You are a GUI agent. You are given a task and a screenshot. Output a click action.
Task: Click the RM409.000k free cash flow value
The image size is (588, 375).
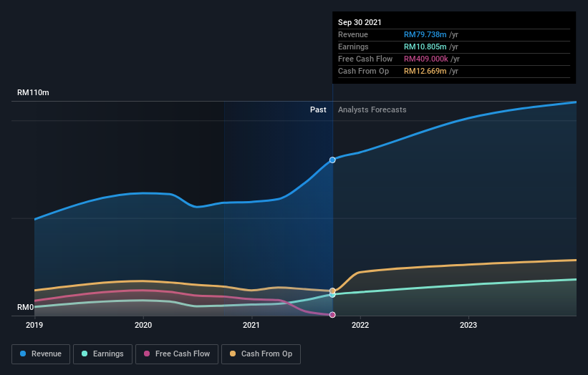pos(425,59)
